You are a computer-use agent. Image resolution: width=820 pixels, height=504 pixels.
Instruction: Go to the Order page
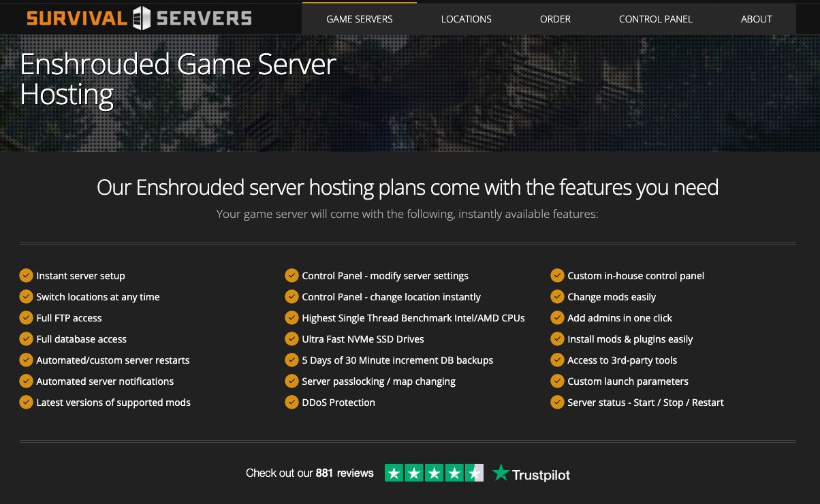(555, 19)
